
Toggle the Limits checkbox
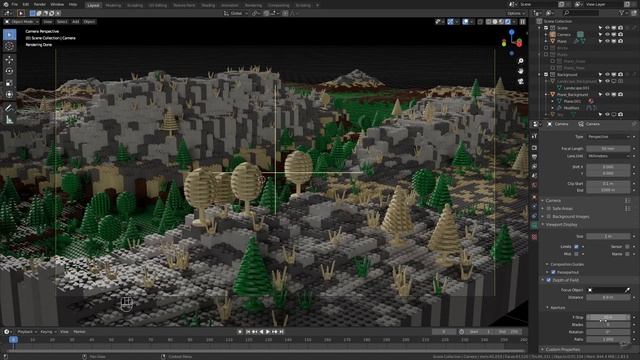click(576, 247)
